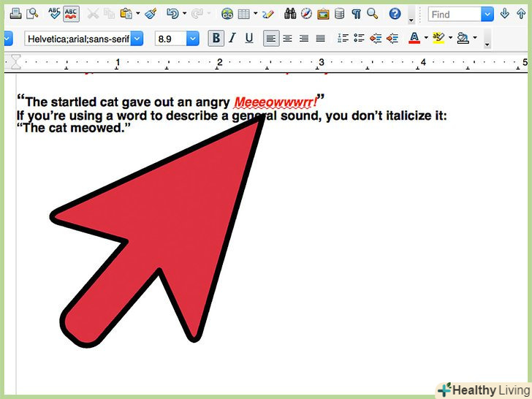
Task: Open font name dropdown list
Action: (137, 39)
